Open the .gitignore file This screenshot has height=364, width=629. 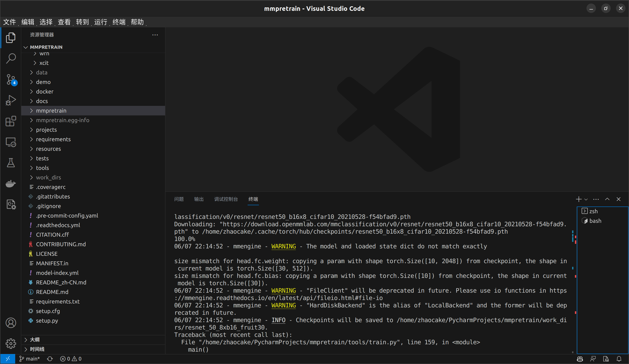pos(93,206)
